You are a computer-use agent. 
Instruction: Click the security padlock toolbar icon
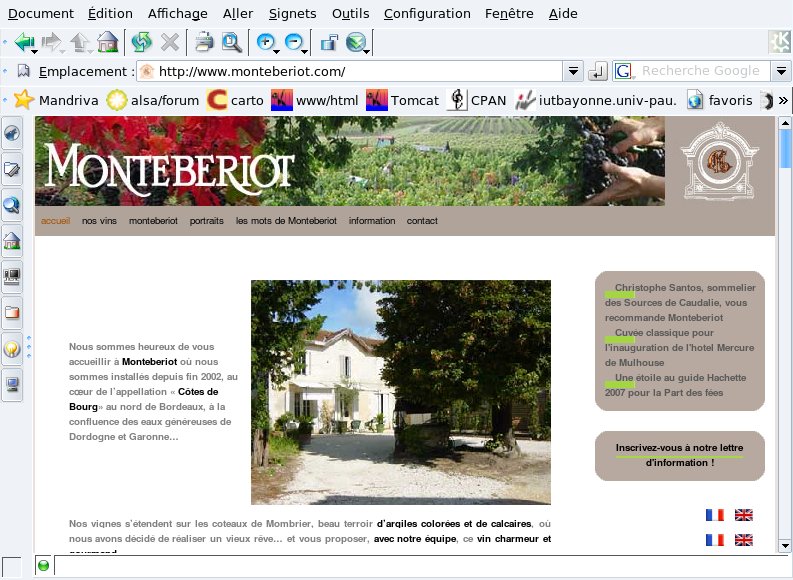click(329, 42)
